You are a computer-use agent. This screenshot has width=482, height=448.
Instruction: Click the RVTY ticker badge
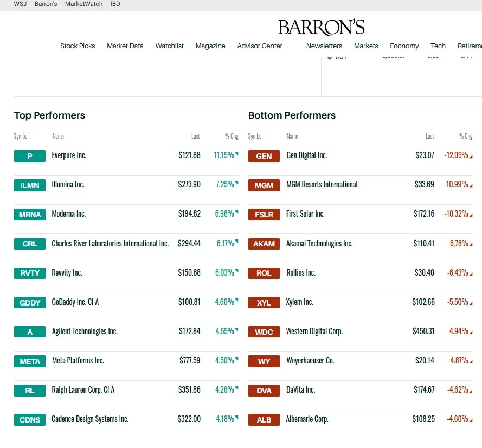tap(30, 273)
